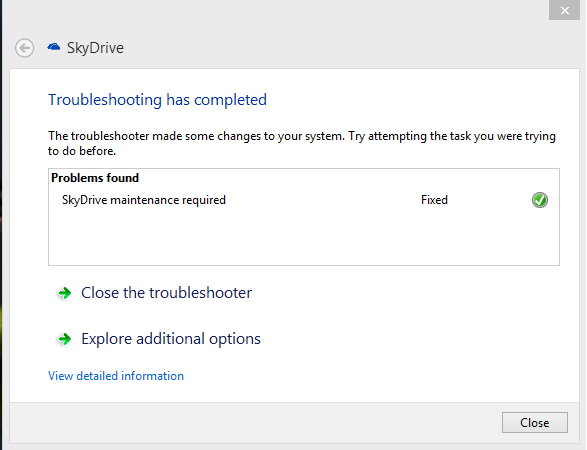Click the Close button at bottom
This screenshot has height=450, width=587.
point(535,423)
